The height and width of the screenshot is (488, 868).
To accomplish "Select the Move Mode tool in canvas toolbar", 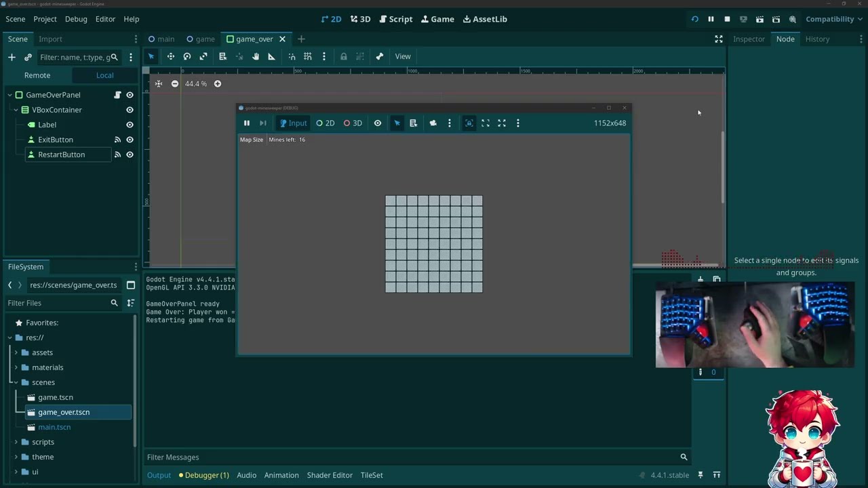I will [171, 56].
